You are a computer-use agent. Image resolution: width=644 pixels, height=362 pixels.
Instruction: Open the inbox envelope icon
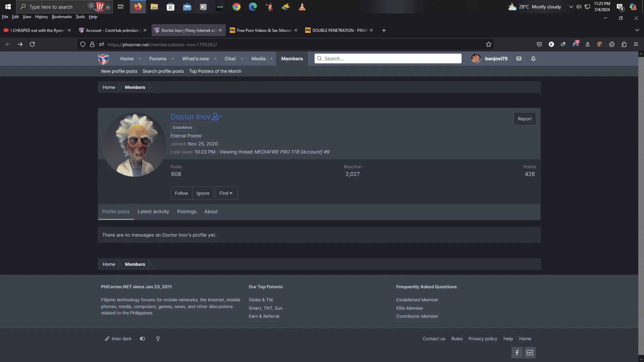click(519, 59)
